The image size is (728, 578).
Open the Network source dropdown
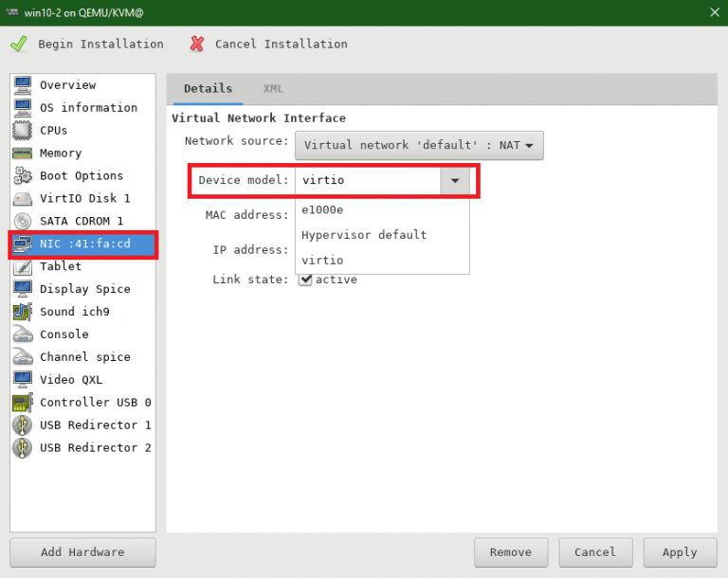419,145
